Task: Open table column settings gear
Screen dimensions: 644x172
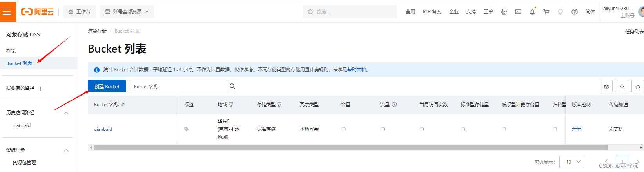Action: coord(606,87)
